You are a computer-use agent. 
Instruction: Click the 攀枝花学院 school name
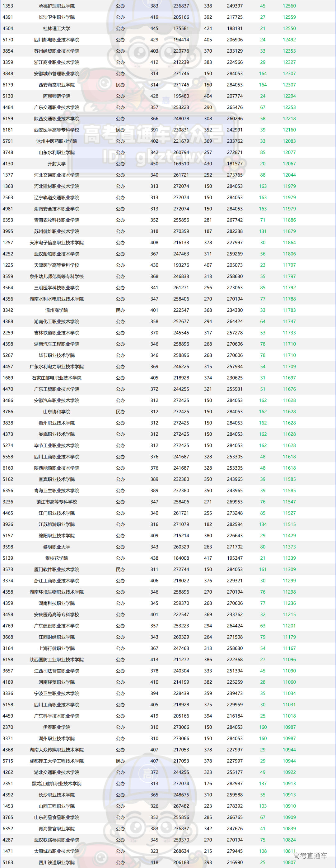[57, 558]
